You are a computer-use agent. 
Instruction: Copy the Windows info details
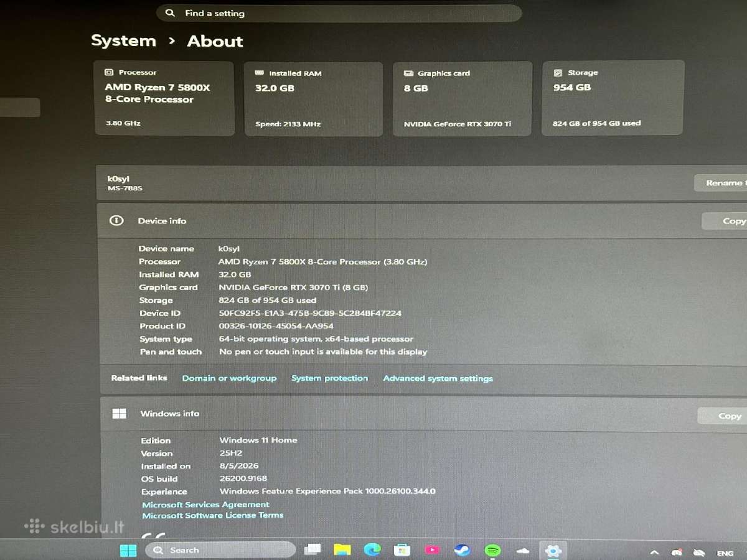coord(723,416)
